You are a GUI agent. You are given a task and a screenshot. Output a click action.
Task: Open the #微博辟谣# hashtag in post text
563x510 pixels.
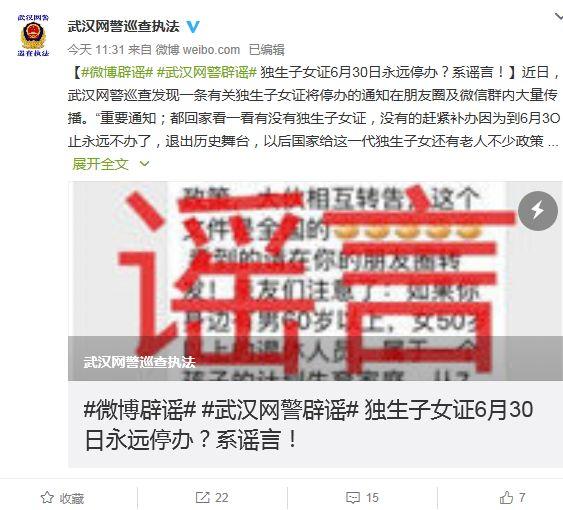(x=117, y=73)
